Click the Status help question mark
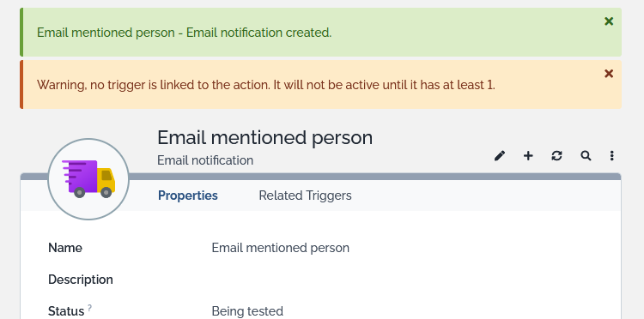Screen dimensions: 644x319 pyautogui.click(x=89, y=308)
